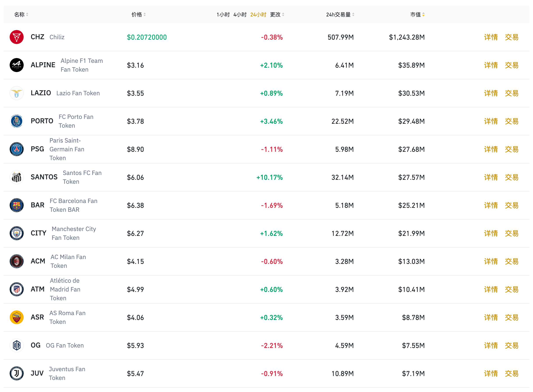Click the OG Fan Token logo
This screenshot has width=533, height=392.
click(17, 345)
